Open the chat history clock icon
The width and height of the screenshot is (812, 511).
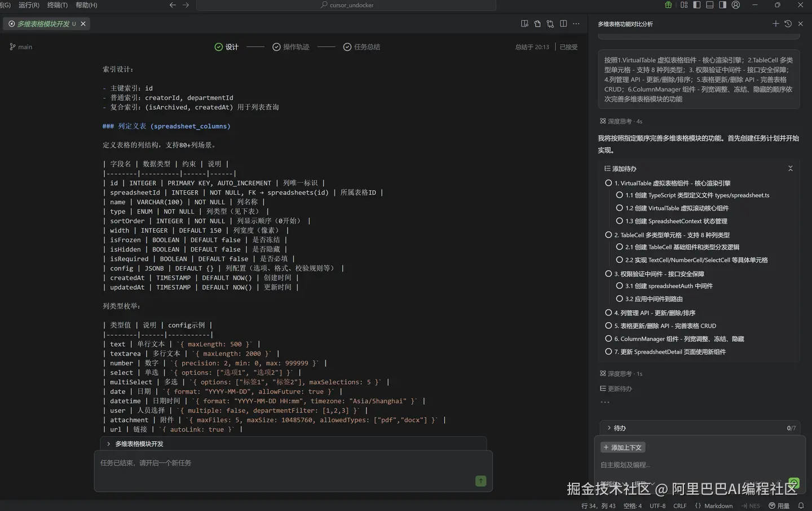[788, 24]
